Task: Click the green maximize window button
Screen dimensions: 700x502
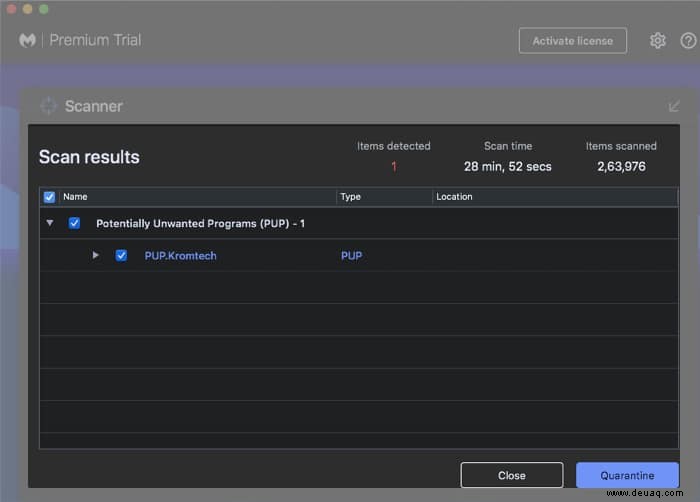Action: (43, 9)
